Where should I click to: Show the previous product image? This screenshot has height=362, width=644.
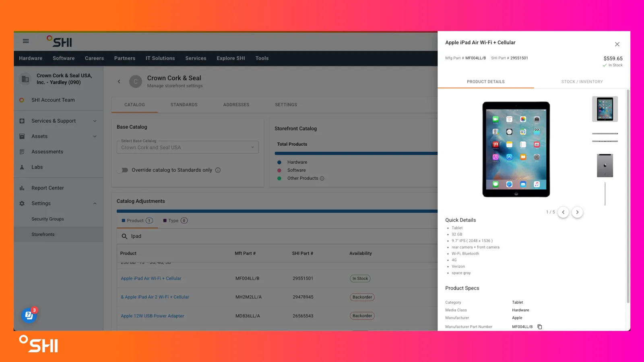click(563, 212)
